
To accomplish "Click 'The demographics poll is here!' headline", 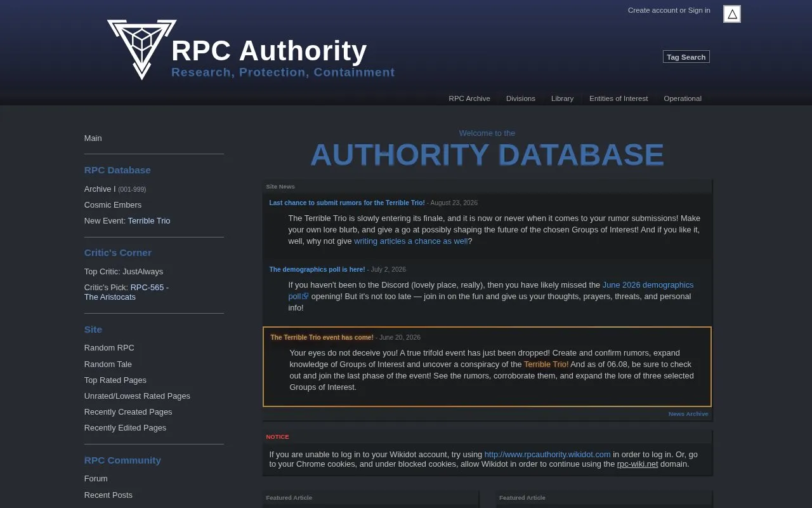I will click(317, 269).
